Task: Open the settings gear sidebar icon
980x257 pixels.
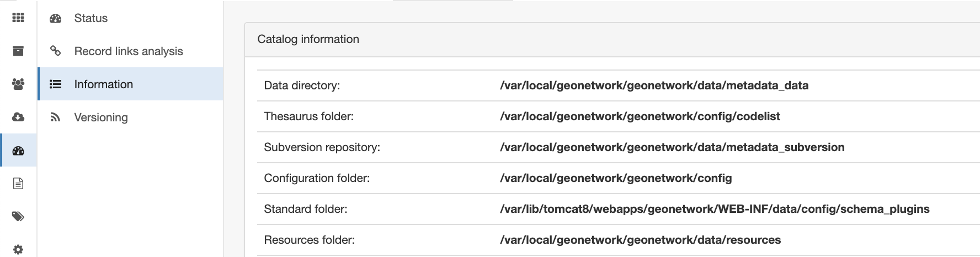Action: pyautogui.click(x=18, y=249)
